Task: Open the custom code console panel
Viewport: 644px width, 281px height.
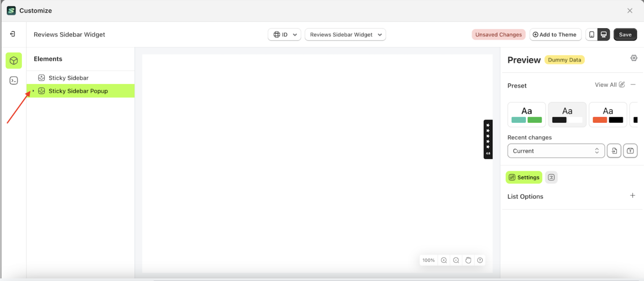Action: pyautogui.click(x=13, y=80)
